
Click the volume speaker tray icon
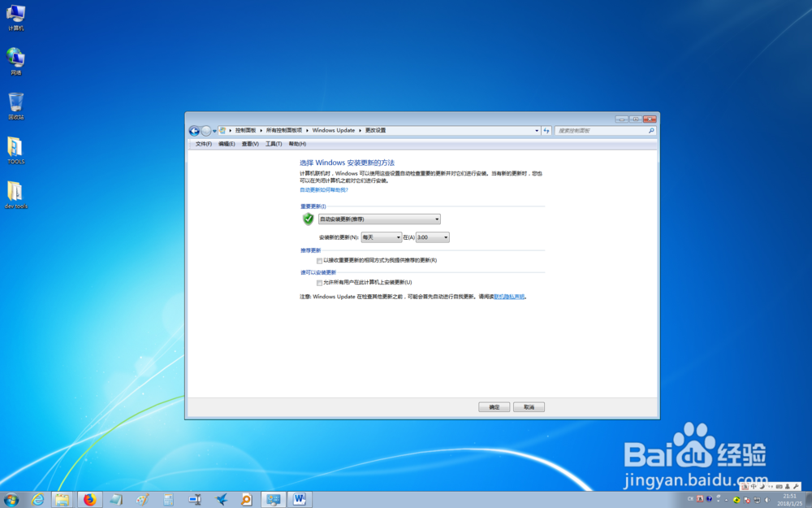767,500
